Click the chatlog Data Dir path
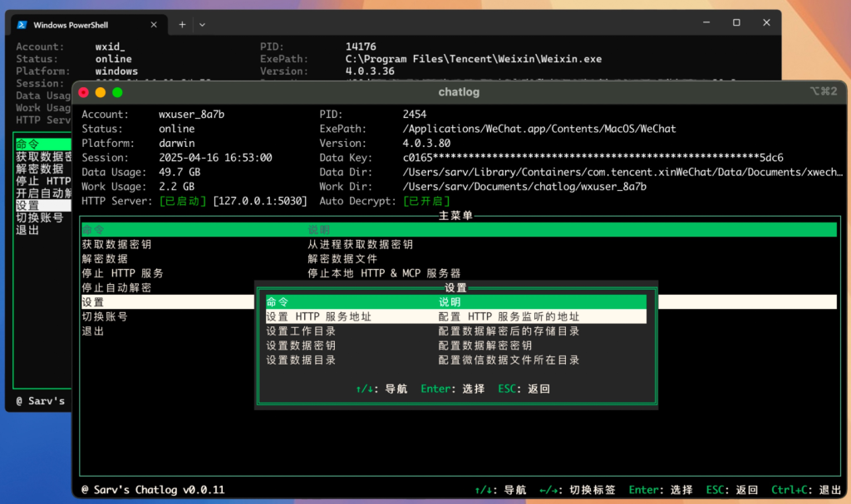This screenshot has height=504, width=851. coord(622,172)
